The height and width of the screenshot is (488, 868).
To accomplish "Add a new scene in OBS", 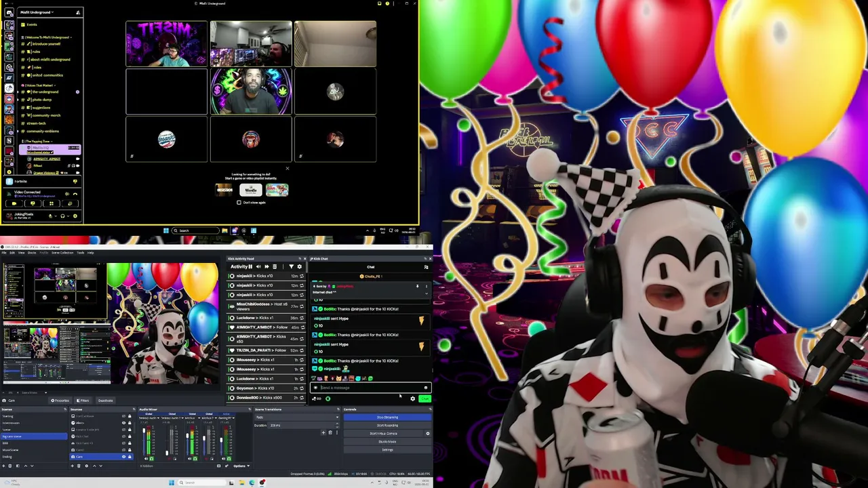I will point(4,466).
